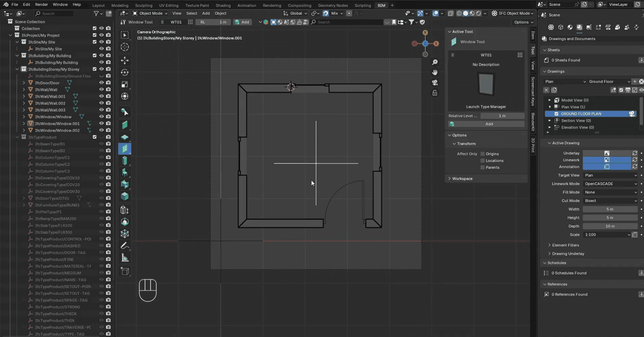Select the Annotate pencil tool
Image resolution: width=644 pixels, height=337 pixels.
pyautogui.click(x=124, y=246)
